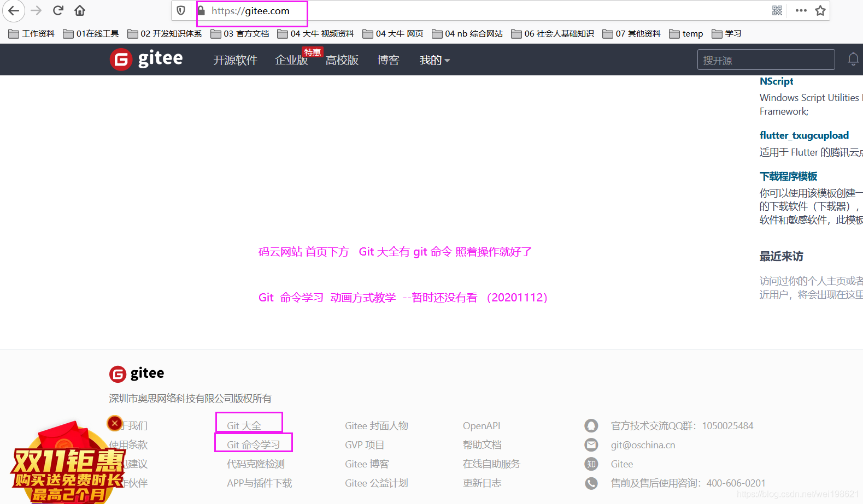Open 工作资料 bookmark folder
This screenshot has height=504, width=863.
(32, 34)
